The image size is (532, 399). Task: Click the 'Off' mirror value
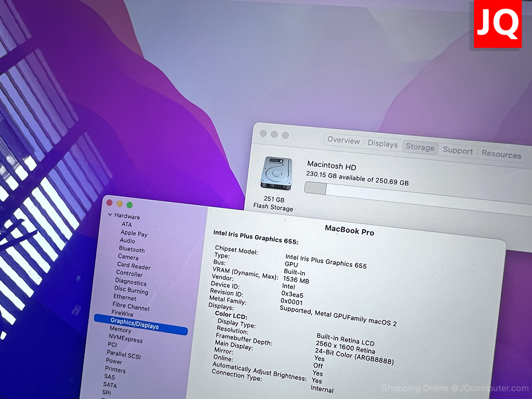(x=318, y=365)
